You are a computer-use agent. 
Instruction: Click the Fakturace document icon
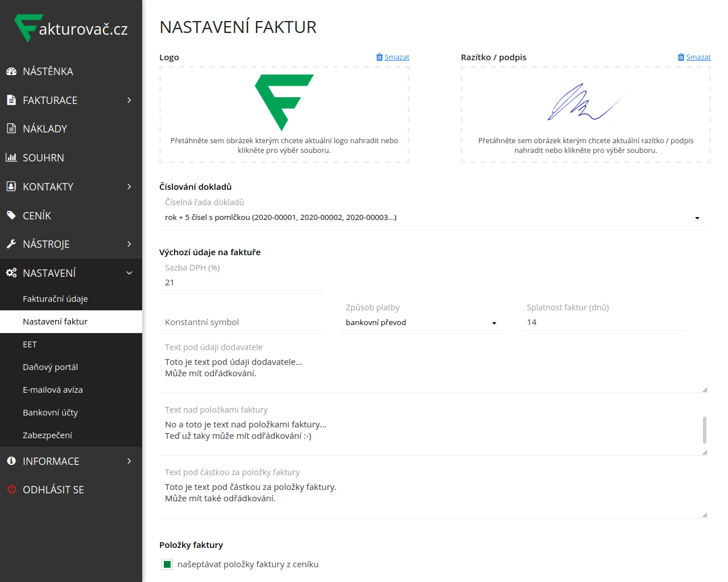pos(11,100)
